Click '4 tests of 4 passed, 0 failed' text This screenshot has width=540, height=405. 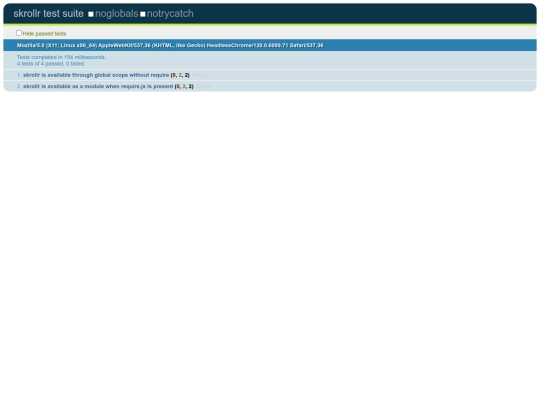pos(51,64)
